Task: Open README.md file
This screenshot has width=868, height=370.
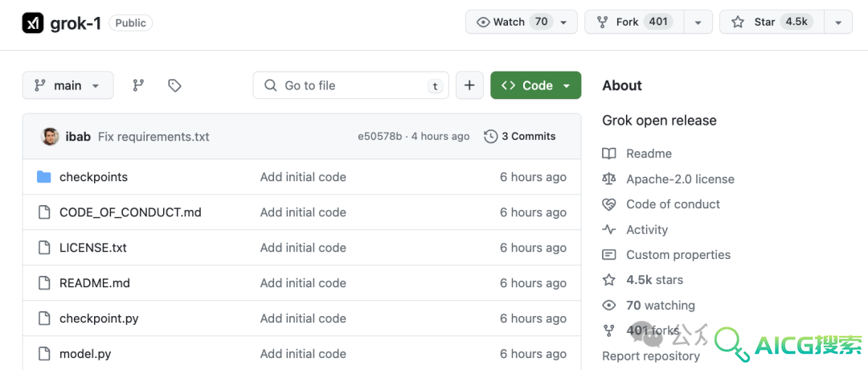Action: (x=95, y=283)
